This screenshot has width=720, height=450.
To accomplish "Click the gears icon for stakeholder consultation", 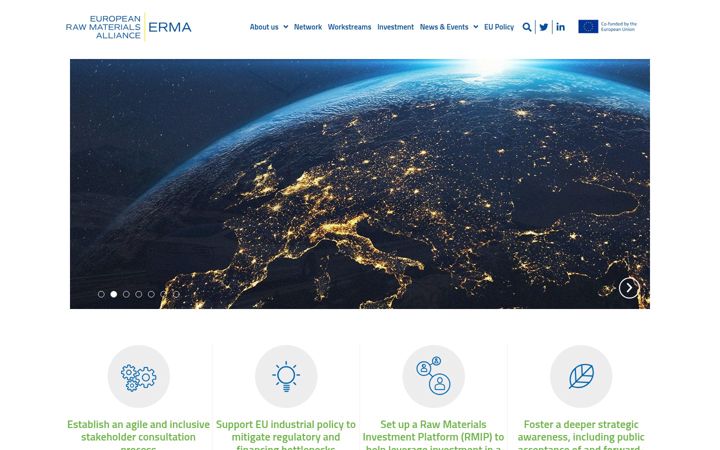I will pos(139,377).
